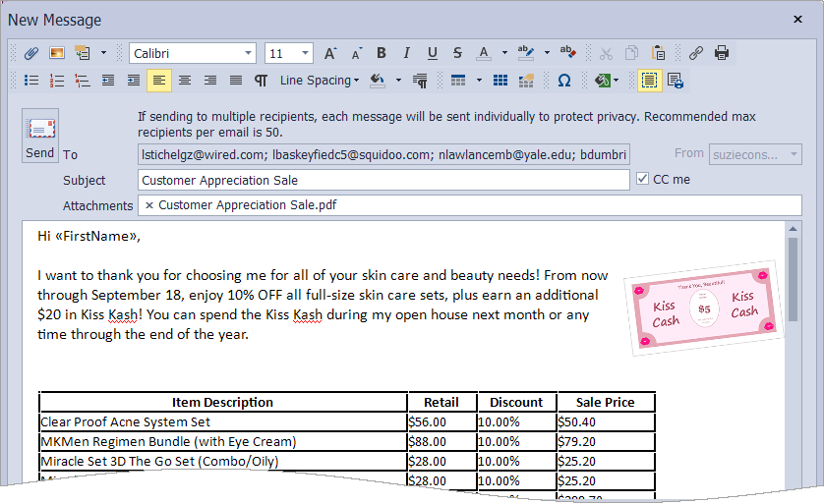The width and height of the screenshot is (824, 504).
Task: Open the shading color dropdown arrow
Action: click(398, 81)
